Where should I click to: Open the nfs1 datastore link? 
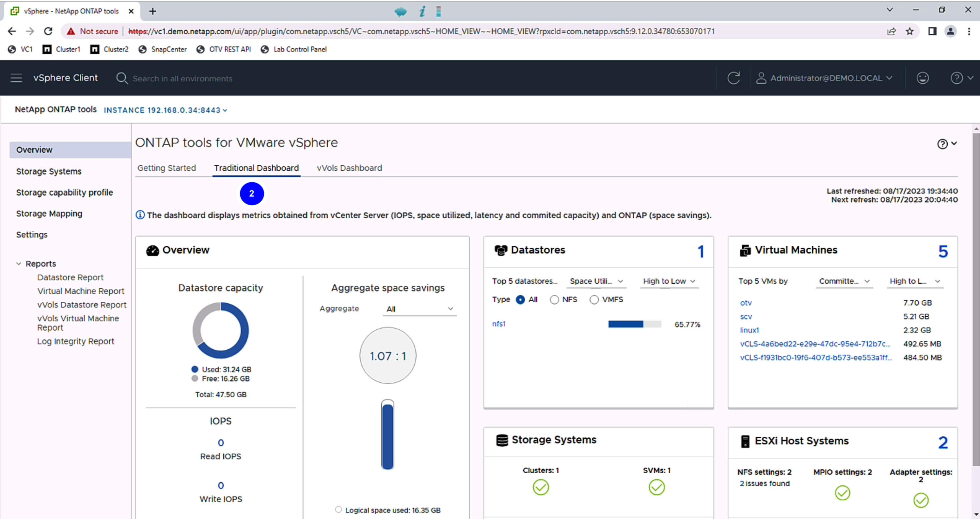click(x=498, y=324)
